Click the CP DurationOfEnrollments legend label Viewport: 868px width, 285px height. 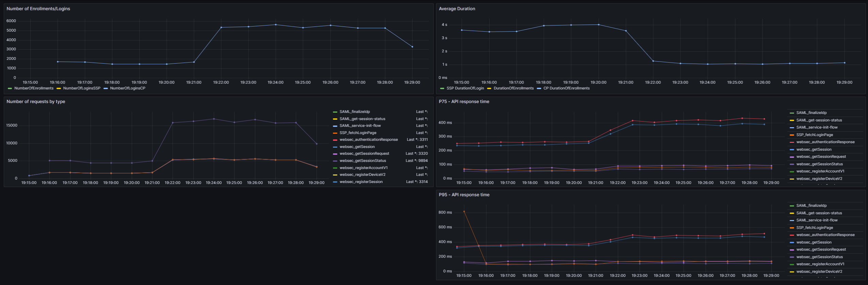click(566, 88)
